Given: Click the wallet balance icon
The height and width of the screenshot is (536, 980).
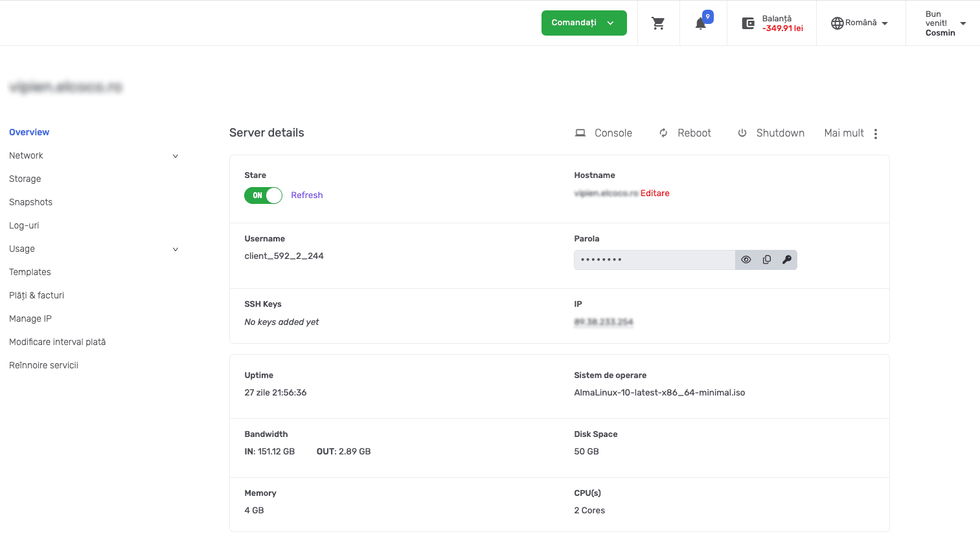Looking at the screenshot, I should (x=748, y=23).
